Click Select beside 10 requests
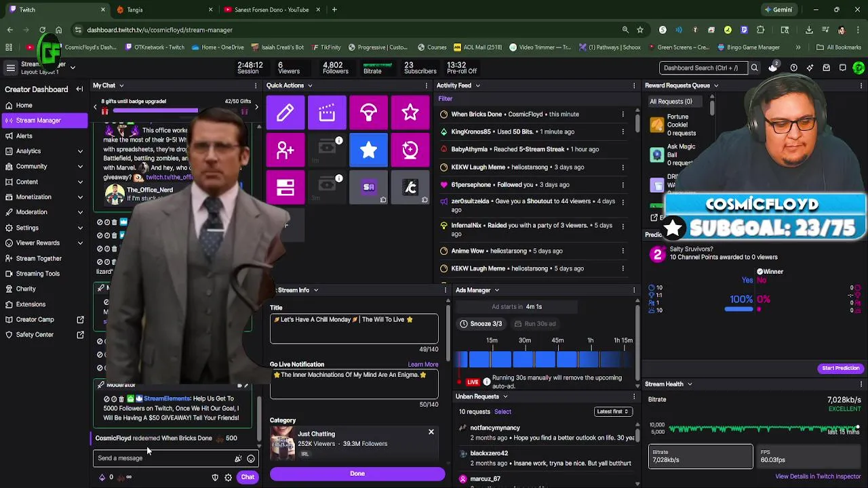The width and height of the screenshot is (868, 488). [502, 411]
